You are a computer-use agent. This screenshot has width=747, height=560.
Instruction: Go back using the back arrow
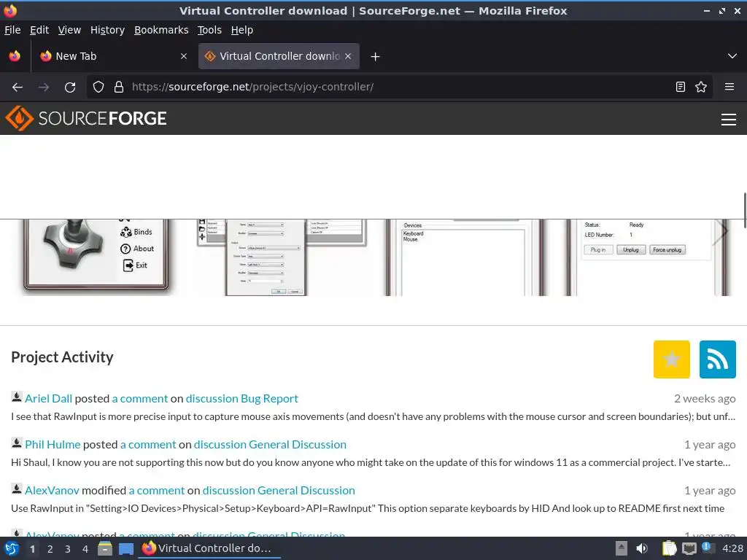coord(18,87)
